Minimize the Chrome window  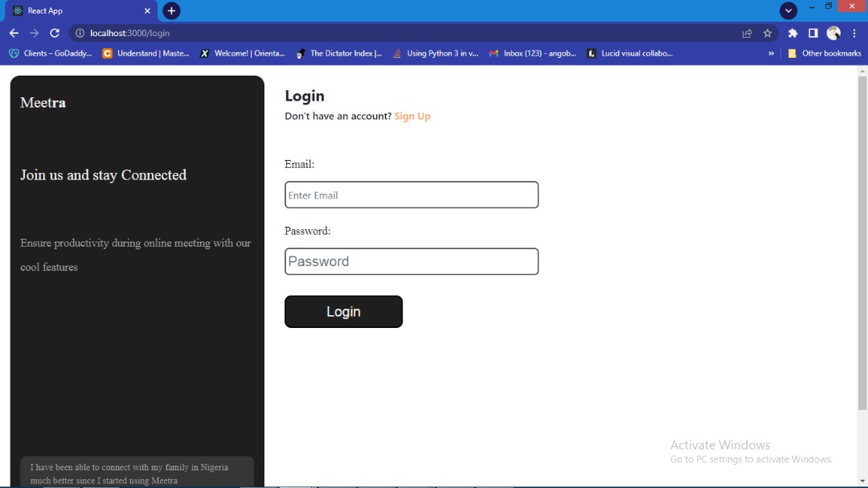click(812, 6)
